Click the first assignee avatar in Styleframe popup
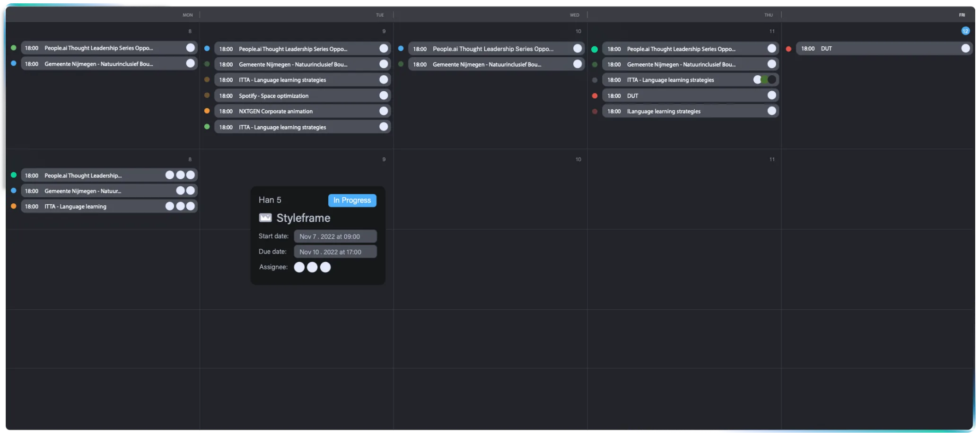This screenshot has height=436, width=980. coord(299,267)
